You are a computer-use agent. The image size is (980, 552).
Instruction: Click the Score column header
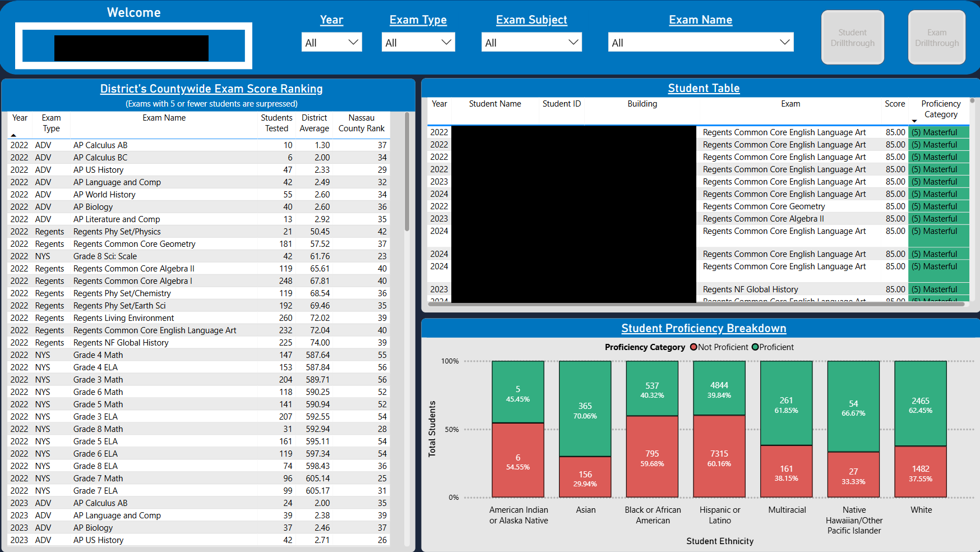tap(895, 104)
